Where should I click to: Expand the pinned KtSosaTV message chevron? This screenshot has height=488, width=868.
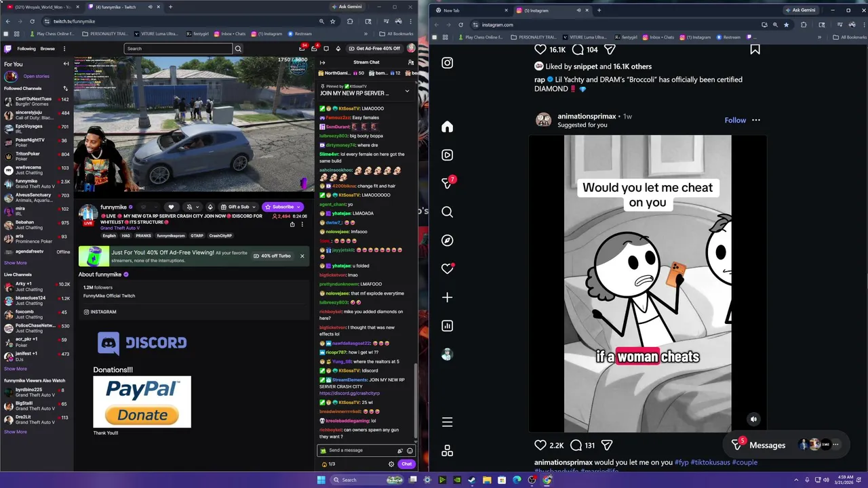407,91
